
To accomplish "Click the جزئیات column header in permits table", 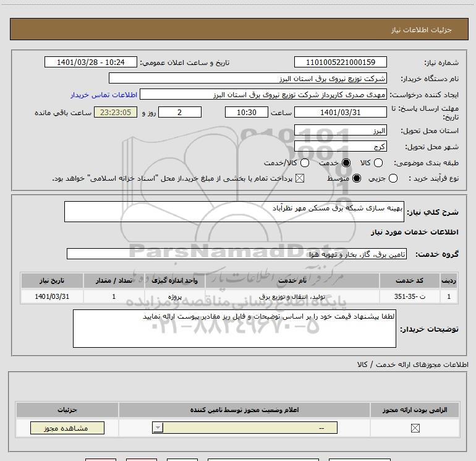I will (x=67, y=410).
